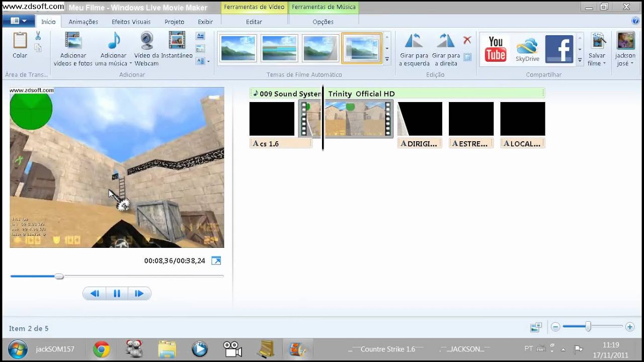The height and width of the screenshot is (362, 644).
Task: Click Girar para a esquerda
Action: coord(414,49)
